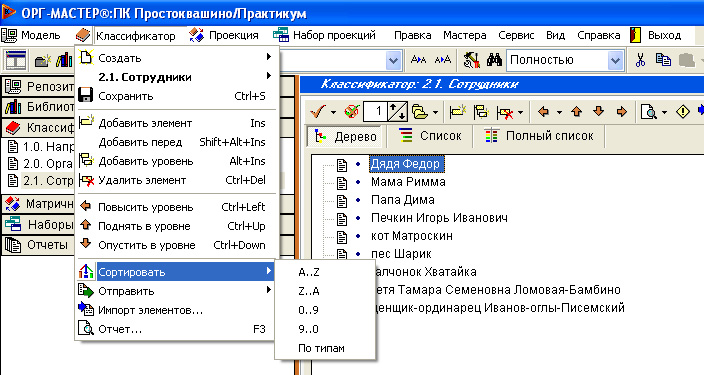Click the yellow folders icon in classifier toolbar
This screenshot has height=375, width=704.
pyautogui.click(x=420, y=112)
